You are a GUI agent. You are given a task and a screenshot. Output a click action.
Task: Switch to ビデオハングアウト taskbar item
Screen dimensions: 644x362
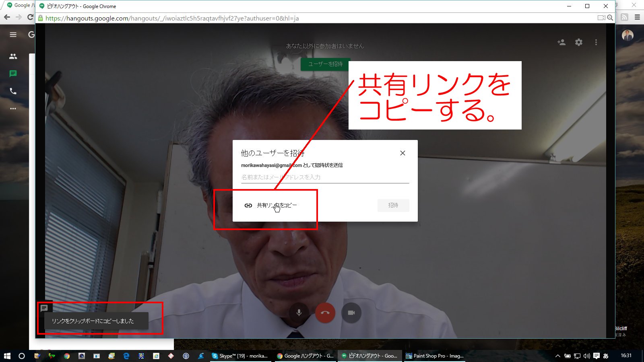(369, 356)
